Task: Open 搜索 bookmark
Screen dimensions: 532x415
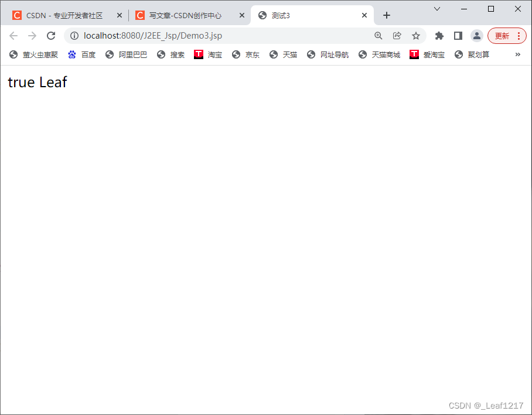Action: (170, 54)
